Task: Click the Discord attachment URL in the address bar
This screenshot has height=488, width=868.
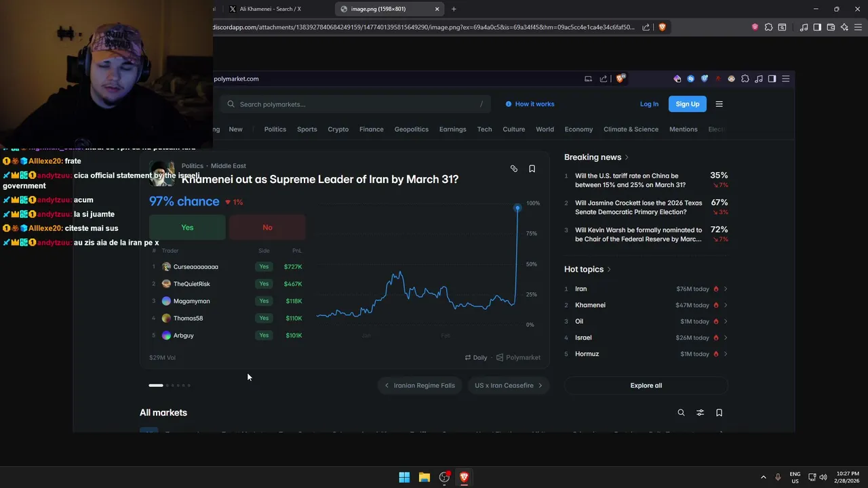Action: tap(424, 27)
